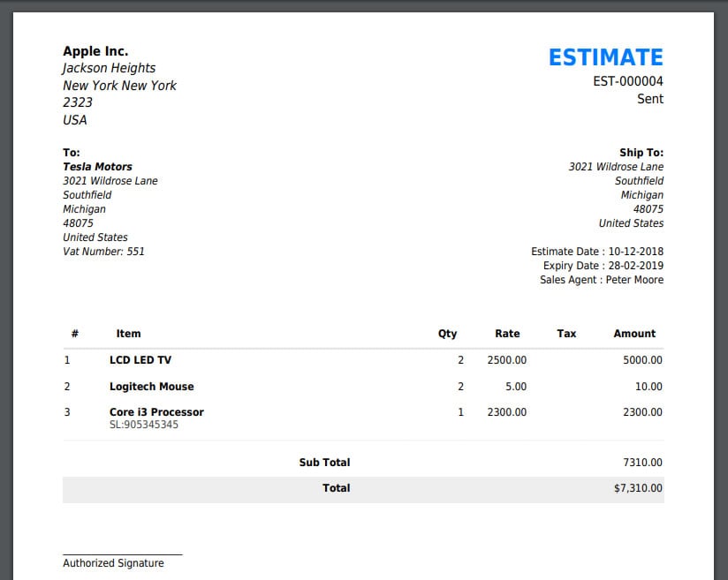
Task: Click row number 2 in the items table
Action: point(67,387)
